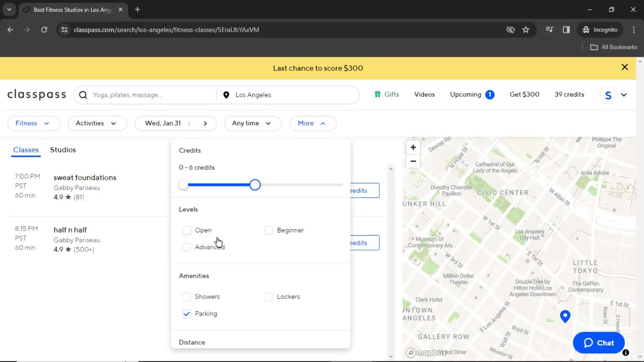
Task: Open the S profile avatar
Action: click(608, 95)
